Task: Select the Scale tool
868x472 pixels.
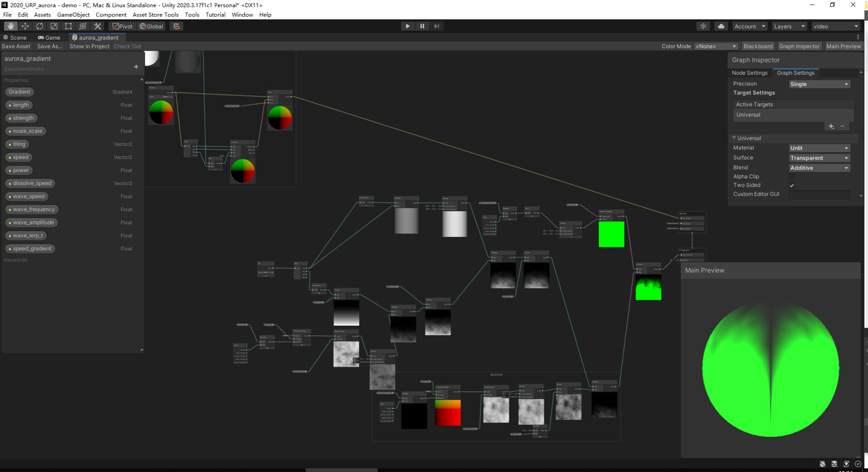Action: [54, 26]
